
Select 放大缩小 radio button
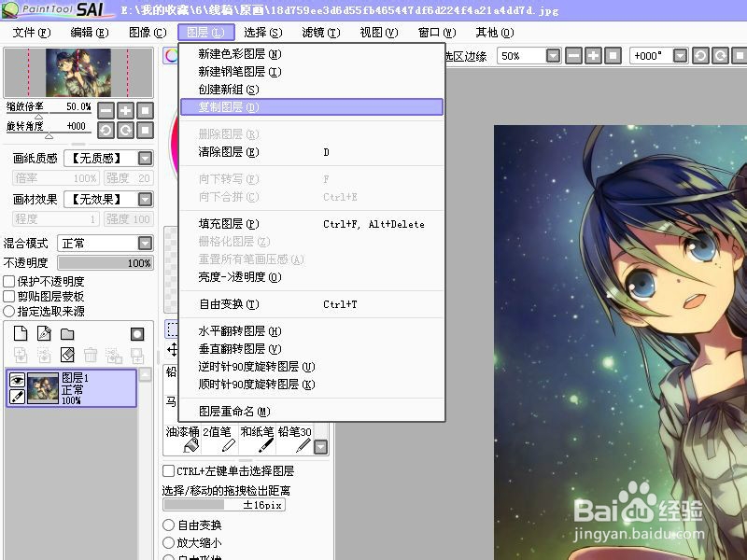coord(168,543)
